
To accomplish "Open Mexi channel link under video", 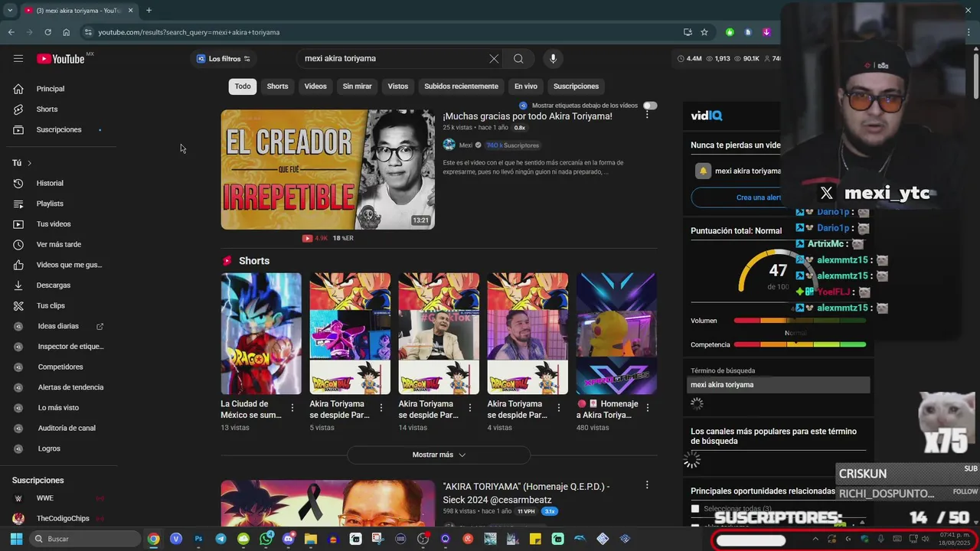I will [465, 145].
